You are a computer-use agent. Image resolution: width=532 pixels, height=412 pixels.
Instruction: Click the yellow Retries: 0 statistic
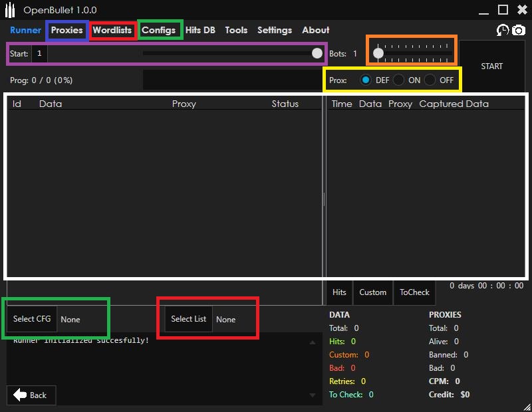point(347,381)
